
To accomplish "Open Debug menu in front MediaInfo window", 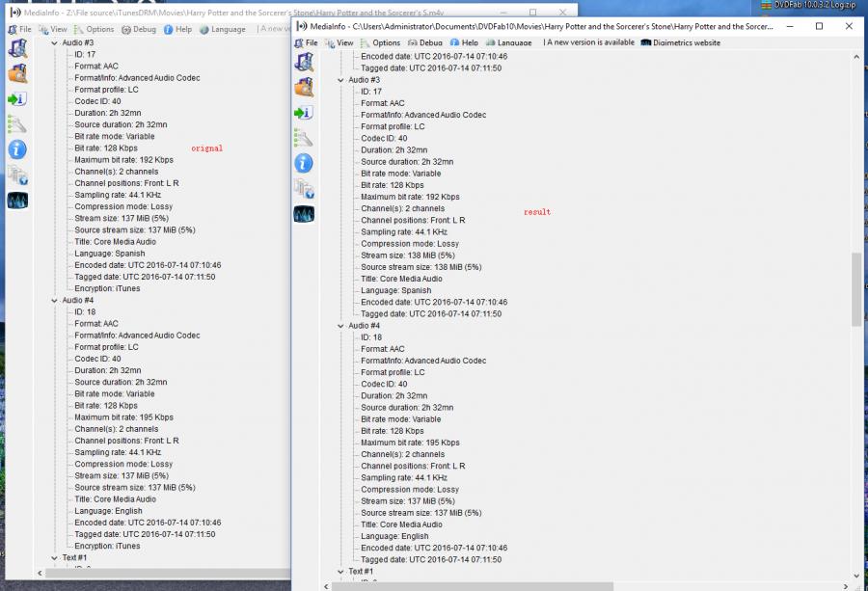I will point(424,42).
